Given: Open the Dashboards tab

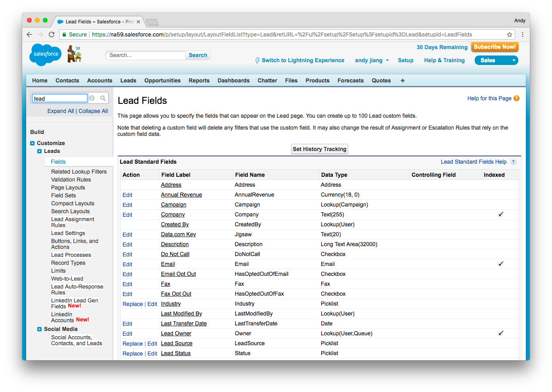Looking at the screenshot, I should click(234, 80).
